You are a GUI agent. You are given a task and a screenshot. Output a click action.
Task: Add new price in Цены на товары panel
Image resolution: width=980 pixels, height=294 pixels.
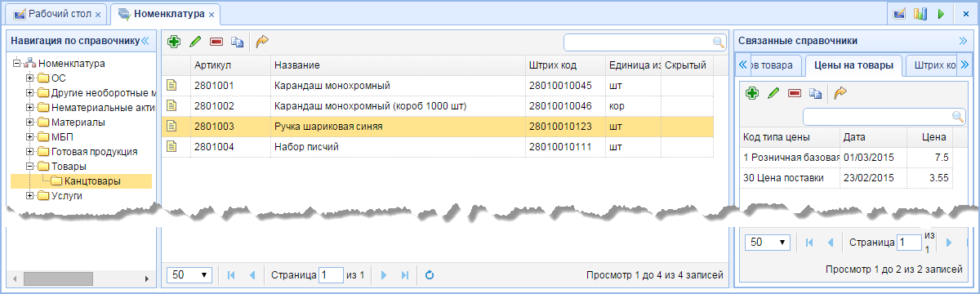click(752, 94)
